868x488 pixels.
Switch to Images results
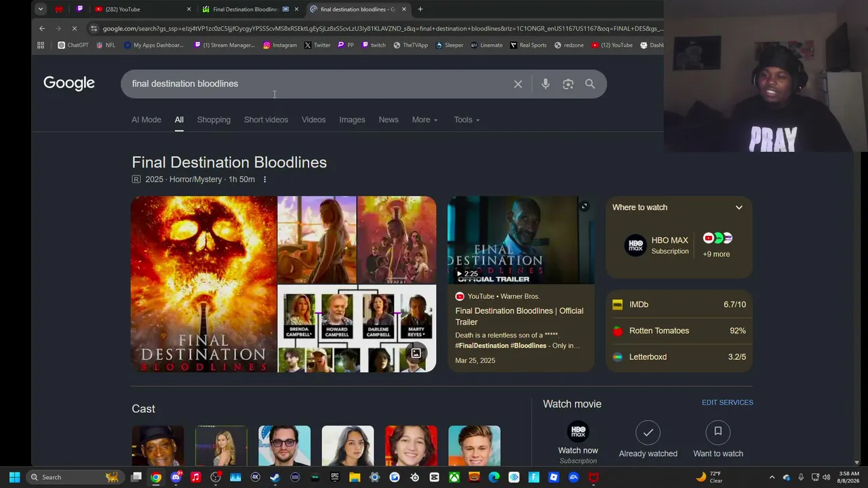(352, 120)
